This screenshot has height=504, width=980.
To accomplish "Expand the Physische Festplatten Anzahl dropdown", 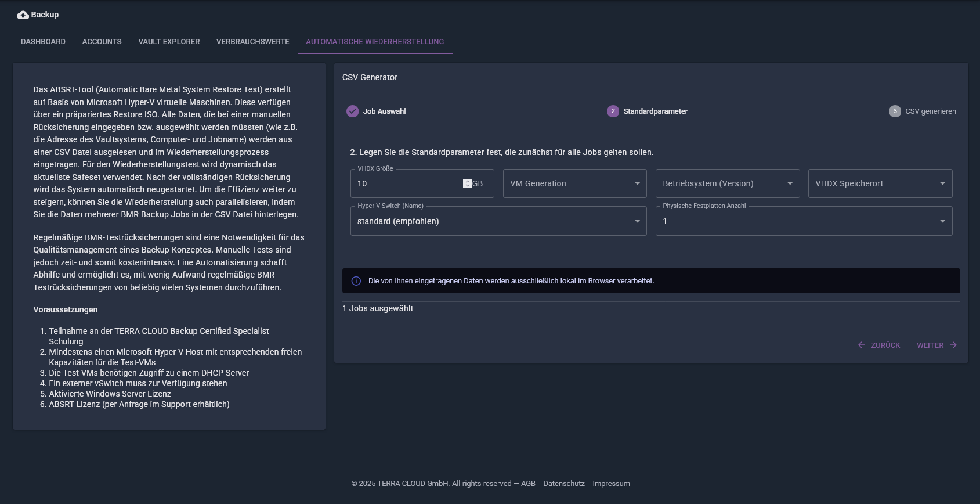I will pyautogui.click(x=804, y=221).
